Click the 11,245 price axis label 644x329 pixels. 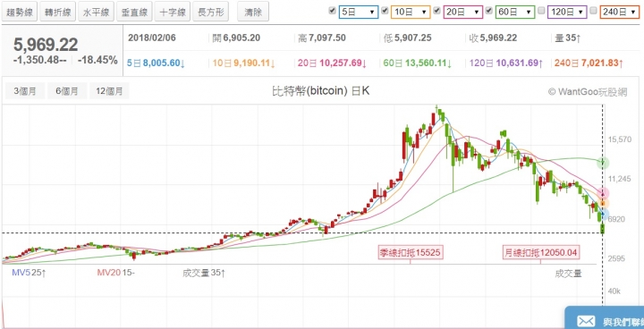coord(619,179)
